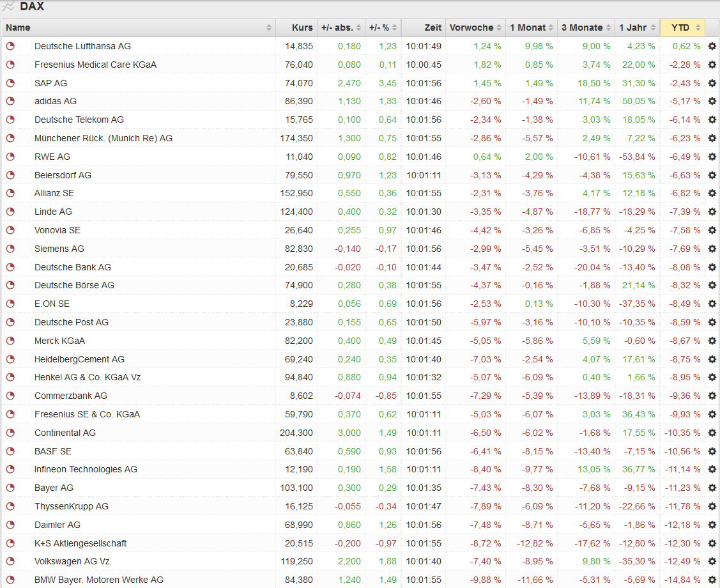Click the 1 Jahr value 50,05 % for adidas
The image size is (720, 588).
[x=639, y=101]
